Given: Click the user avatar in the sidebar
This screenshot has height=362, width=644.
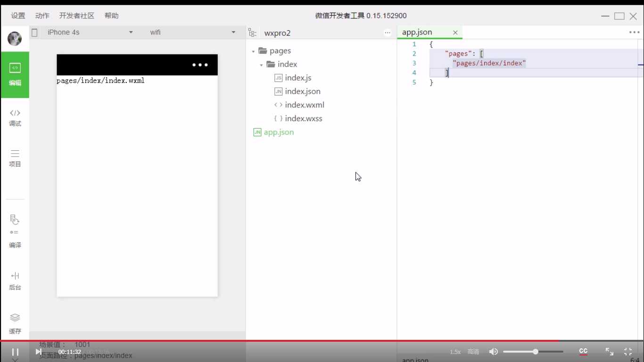Looking at the screenshot, I should pyautogui.click(x=15, y=39).
